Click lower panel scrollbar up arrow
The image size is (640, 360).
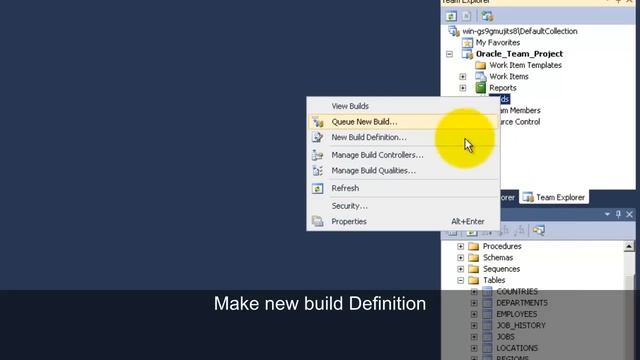coord(629,246)
